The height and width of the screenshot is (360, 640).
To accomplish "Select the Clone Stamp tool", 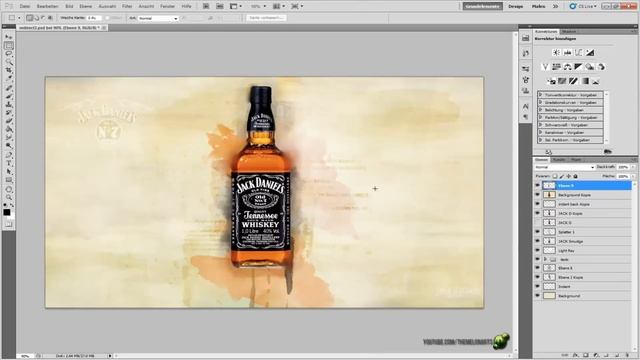I will (9, 104).
